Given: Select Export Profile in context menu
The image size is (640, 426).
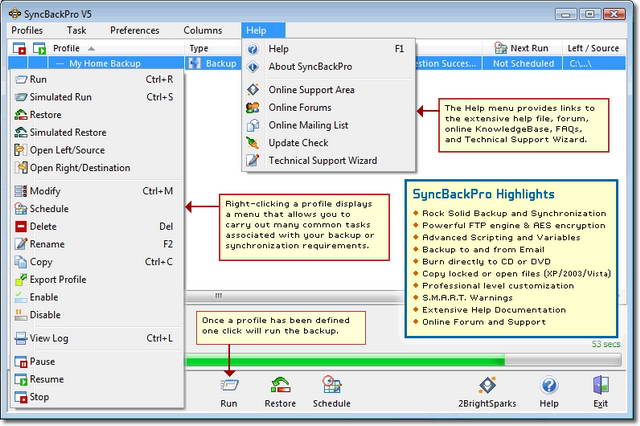Looking at the screenshot, I should [57, 279].
